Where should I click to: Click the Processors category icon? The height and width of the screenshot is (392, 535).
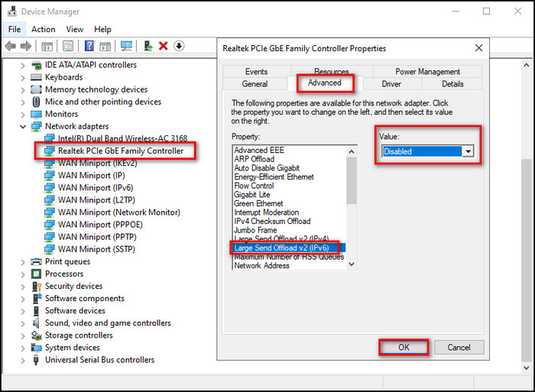36,274
